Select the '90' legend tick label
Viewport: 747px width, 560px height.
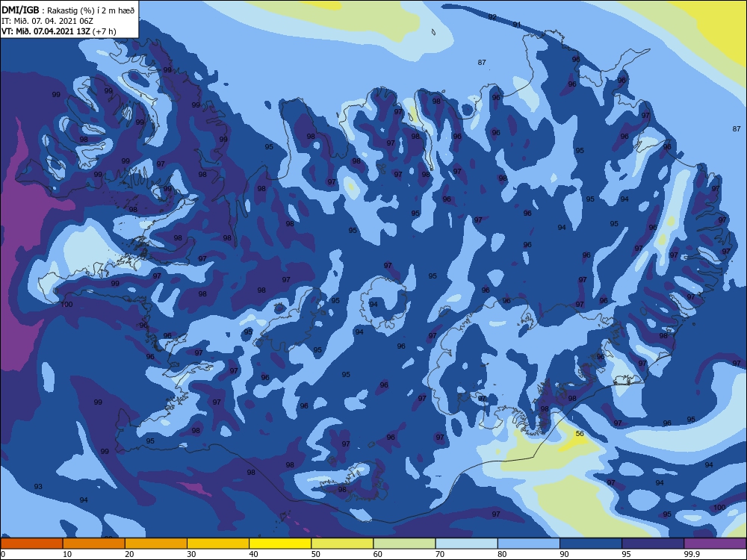tap(564, 554)
